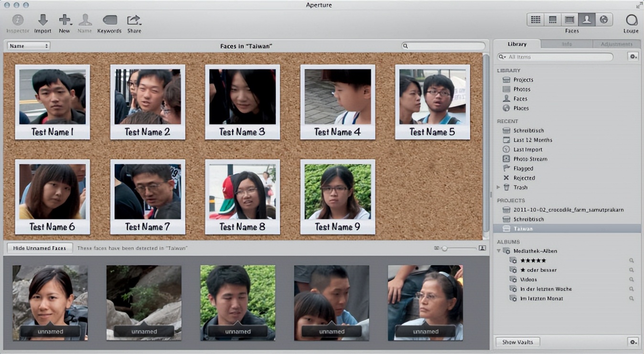Switch to Split View layout
644x354 pixels.
click(x=553, y=20)
